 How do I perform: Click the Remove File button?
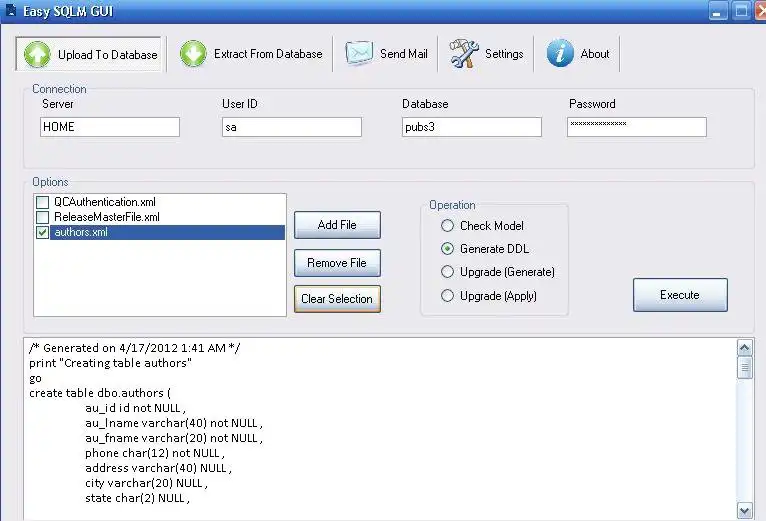pyautogui.click(x=337, y=263)
